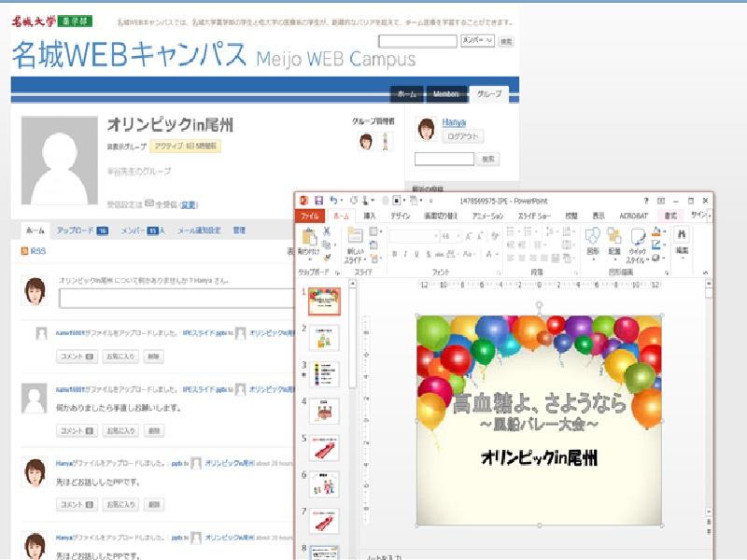Open the Shape Fill color dropdown
This screenshot has height=560, width=747.
[x=665, y=231]
